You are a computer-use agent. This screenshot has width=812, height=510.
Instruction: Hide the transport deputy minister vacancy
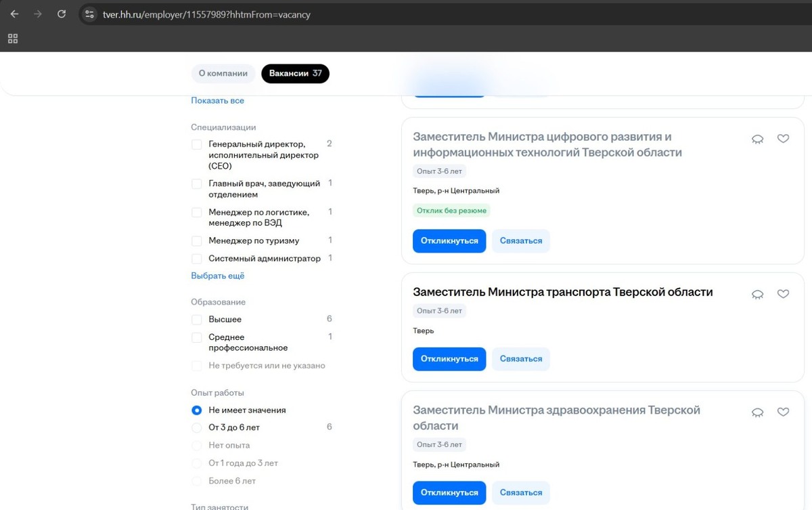(x=758, y=295)
